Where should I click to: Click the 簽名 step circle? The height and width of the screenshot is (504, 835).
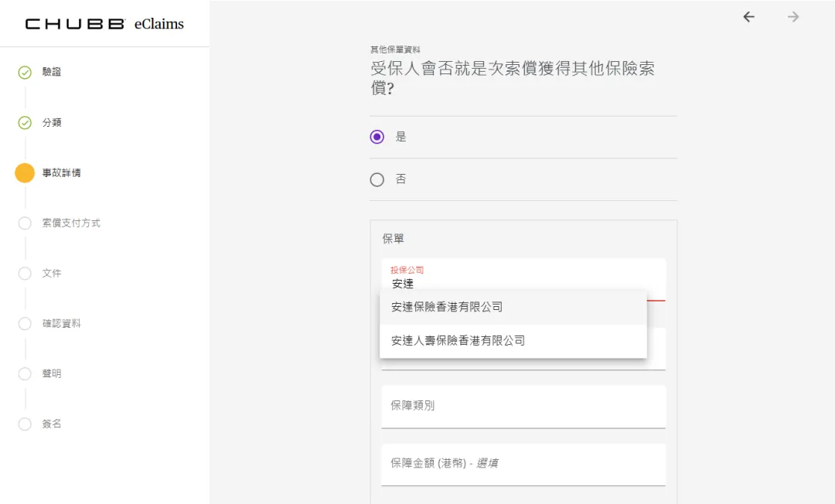25,424
